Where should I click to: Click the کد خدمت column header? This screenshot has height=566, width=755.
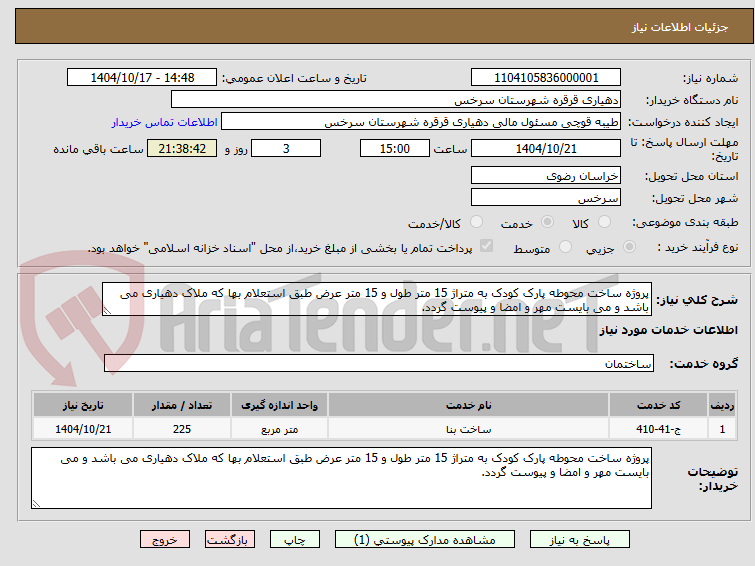point(658,405)
